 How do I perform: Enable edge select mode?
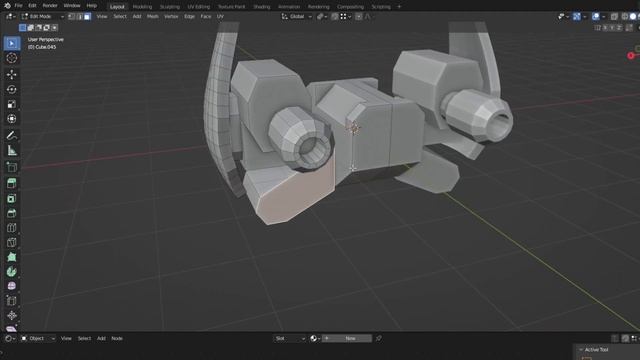coord(80,16)
